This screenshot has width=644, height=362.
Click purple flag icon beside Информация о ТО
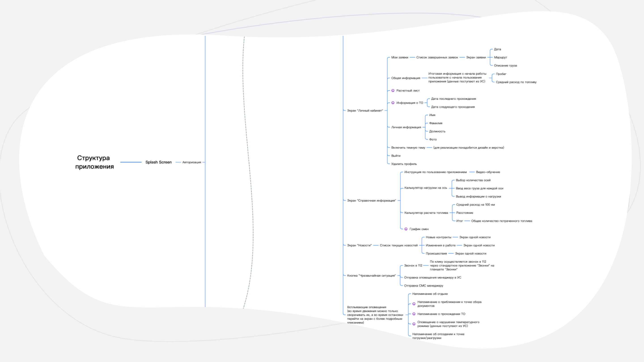coord(393,103)
